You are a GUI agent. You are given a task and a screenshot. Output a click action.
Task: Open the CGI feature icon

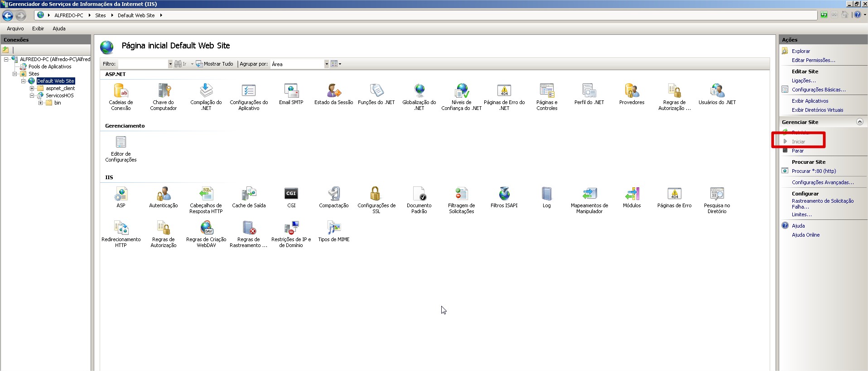tap(291, 198)
